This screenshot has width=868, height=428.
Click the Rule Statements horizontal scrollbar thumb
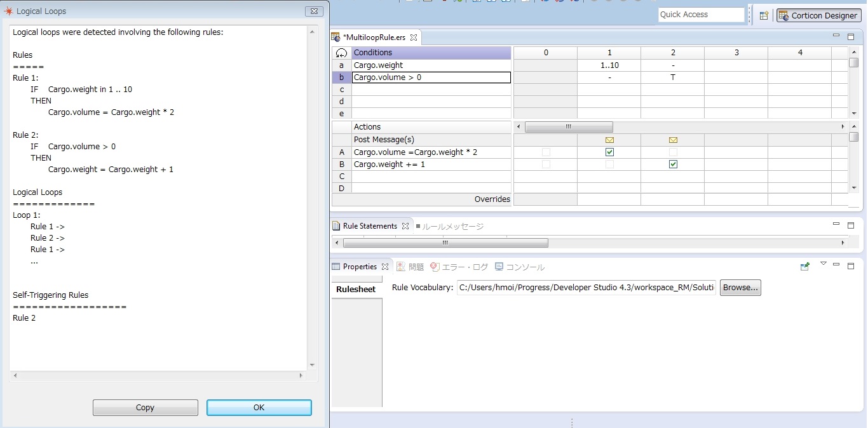445,243
